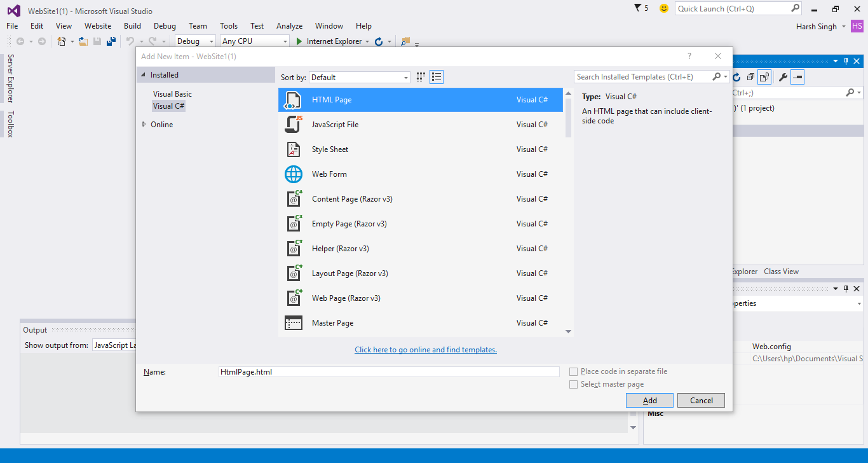Toggle Solution Explorer Show All Files
Image resolution: width=868 pixels, height=463 pixels.
tap(764, 77)
